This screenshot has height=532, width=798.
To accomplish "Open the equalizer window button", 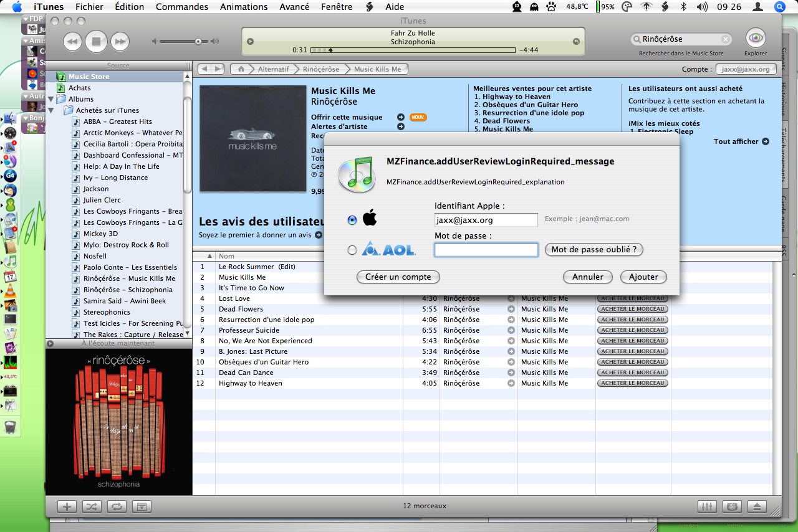I will point(707,506).
